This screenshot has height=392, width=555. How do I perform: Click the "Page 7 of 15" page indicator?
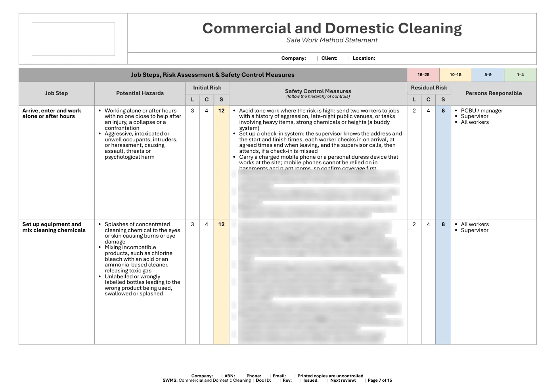[380, 381]
